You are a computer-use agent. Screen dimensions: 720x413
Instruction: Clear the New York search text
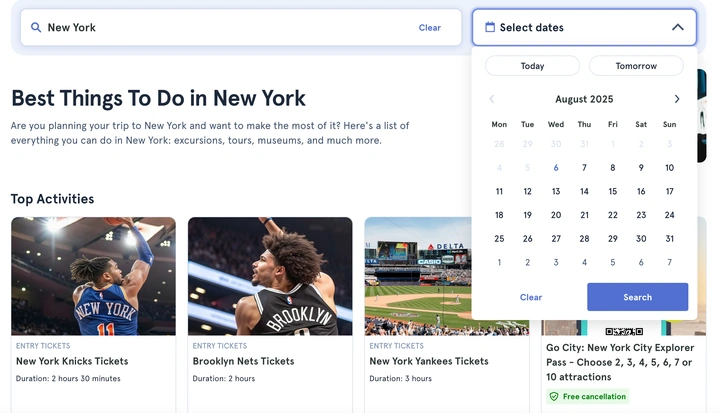pos(429,28)
